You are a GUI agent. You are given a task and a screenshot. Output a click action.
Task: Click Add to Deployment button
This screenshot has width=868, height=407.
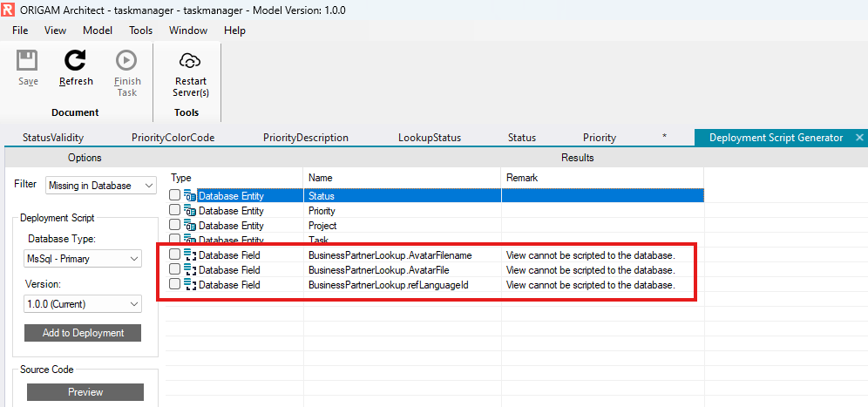pos(83,333)
